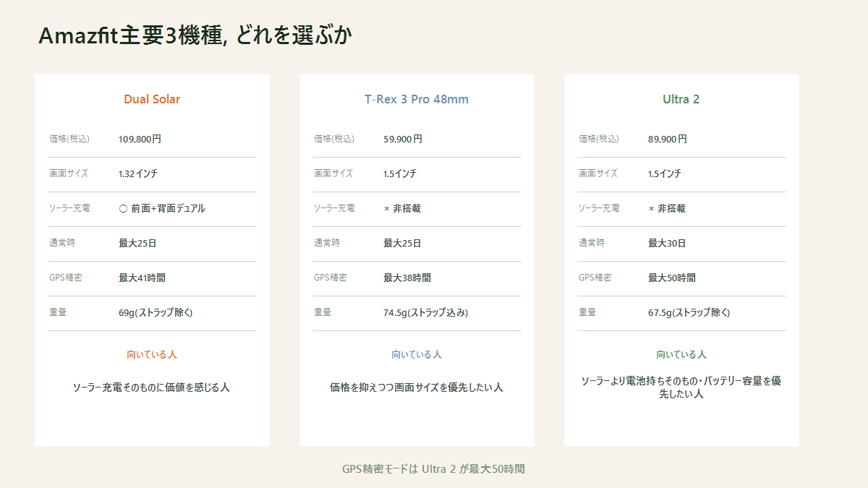Click the "通常時" label in Dual Solar card
The image size is (868, 488).
pyautogui.click(x=62, y=243)
